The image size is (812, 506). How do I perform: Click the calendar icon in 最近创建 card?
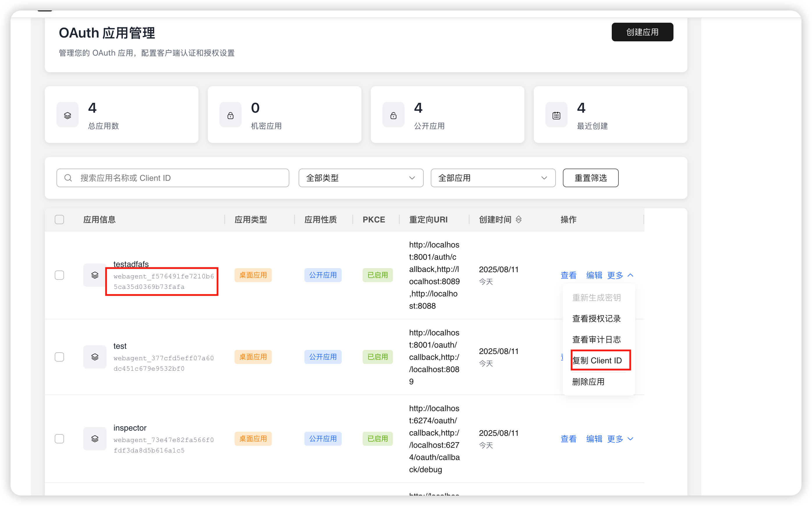pos(556,116)
